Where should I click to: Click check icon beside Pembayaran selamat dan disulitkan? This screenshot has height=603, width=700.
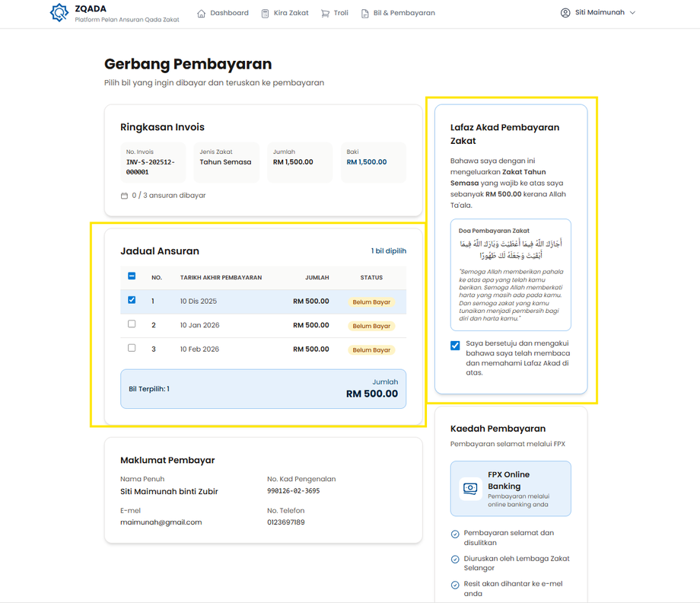(x=455, y=534)
